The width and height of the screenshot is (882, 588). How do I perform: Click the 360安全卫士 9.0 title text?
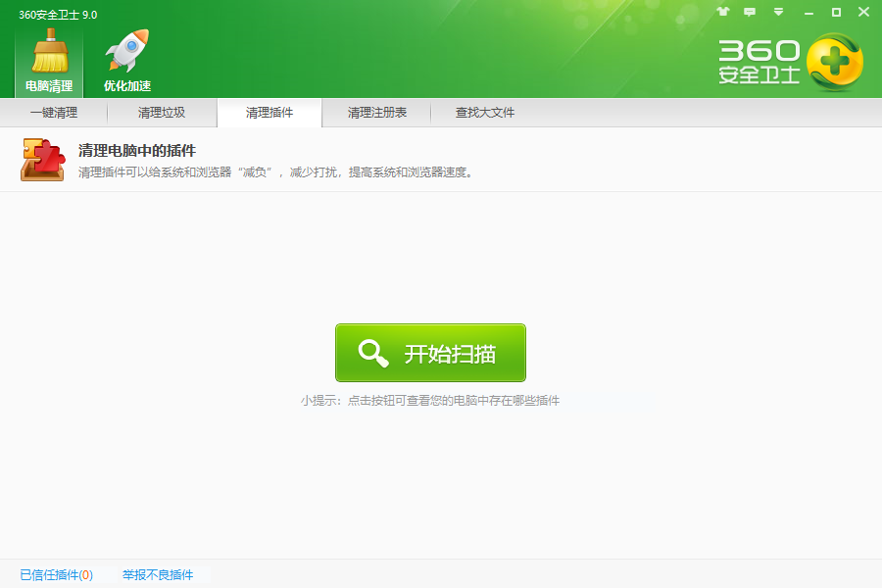tap(58, 15)
